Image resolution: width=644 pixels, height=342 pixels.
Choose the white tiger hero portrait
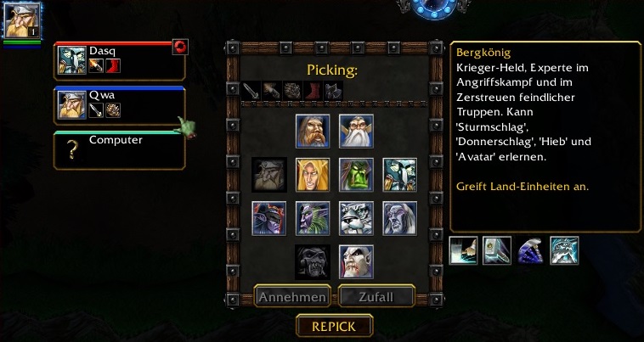point(356,218)
